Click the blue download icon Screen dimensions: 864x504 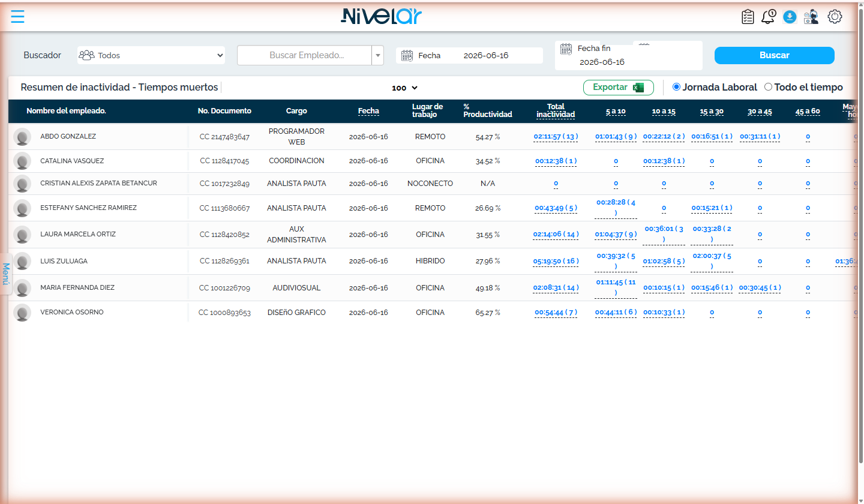tap(790, 17)
